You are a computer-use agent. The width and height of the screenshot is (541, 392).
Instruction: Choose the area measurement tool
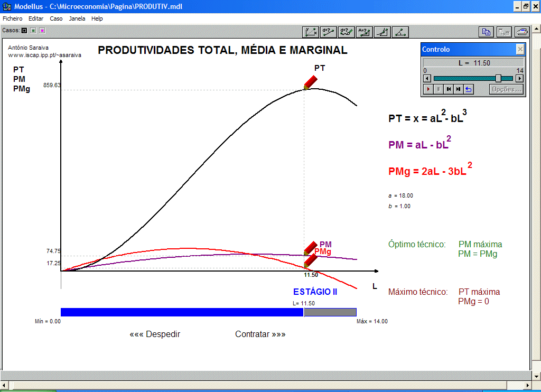tap(365, 32)
